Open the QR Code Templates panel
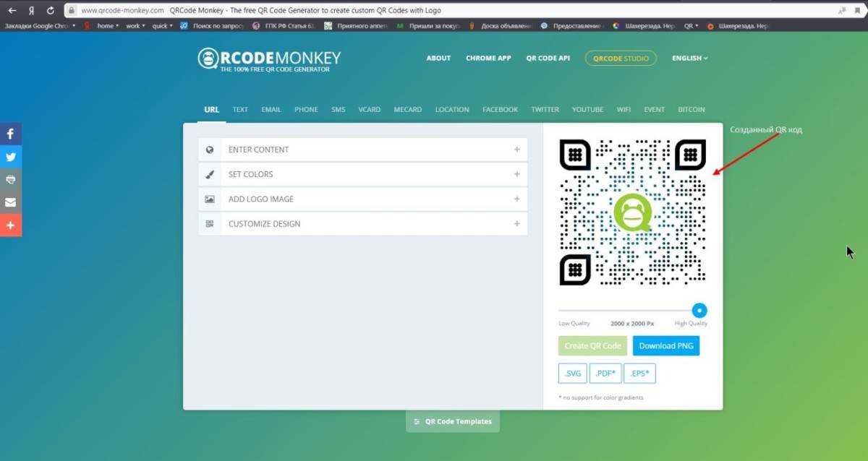 point(453,421)
